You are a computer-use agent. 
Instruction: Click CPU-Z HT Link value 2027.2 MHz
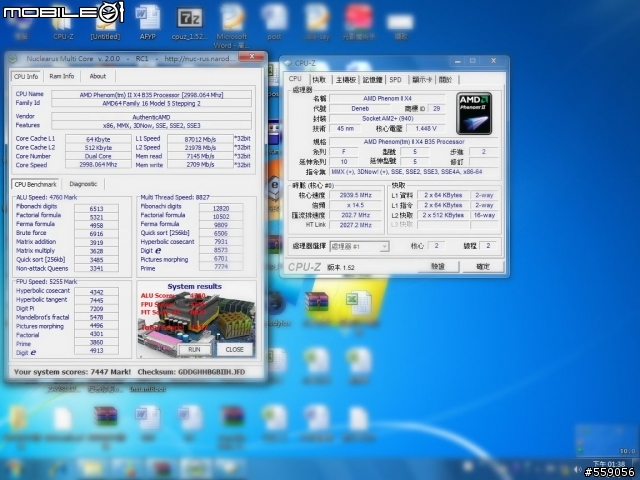pyautogui.click(x=356, y=225)
